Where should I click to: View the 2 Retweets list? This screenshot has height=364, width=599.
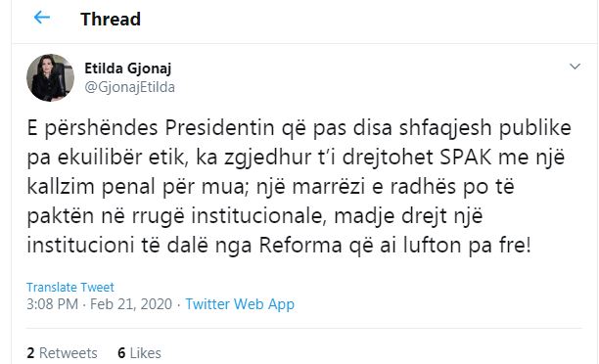click(62, 353)
